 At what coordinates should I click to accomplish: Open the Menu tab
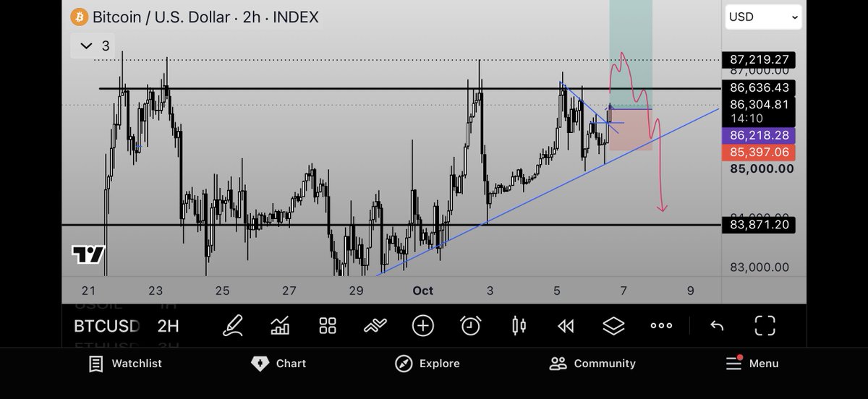(x=752, y=364)
